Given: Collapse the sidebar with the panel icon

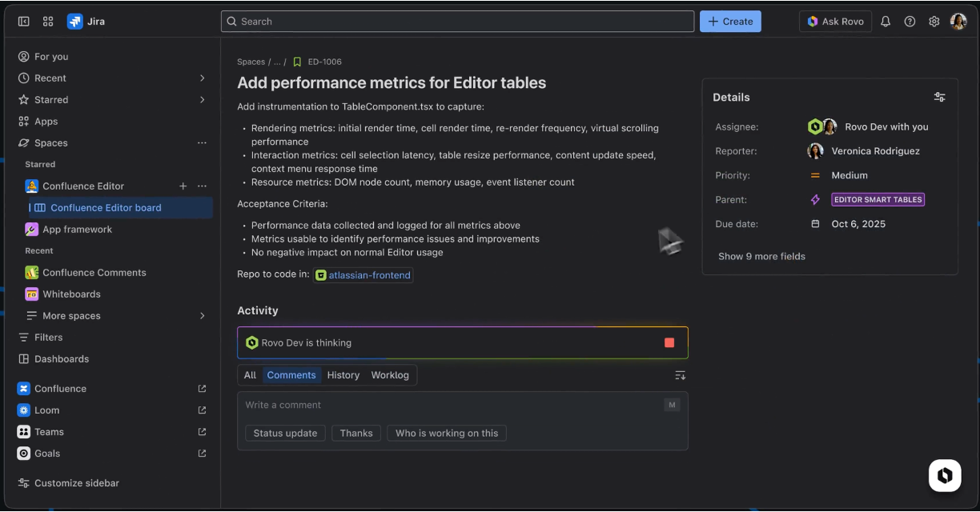Looking at the screenshot, I should pyautogui.click(x=24, y=22).
